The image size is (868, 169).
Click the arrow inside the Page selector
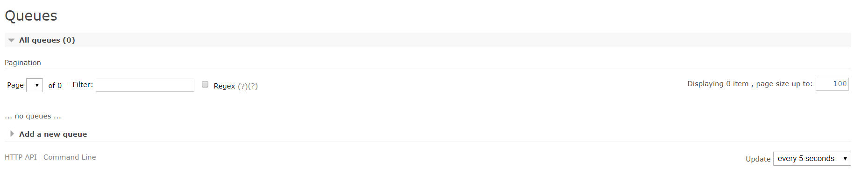coord(37,85)
